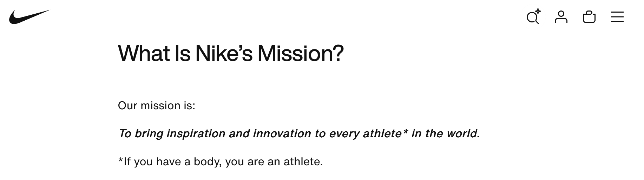Click the "Our mission is:" text
Image resolution: width=644 pixels, height=180 pixels.
coord(156,105)
